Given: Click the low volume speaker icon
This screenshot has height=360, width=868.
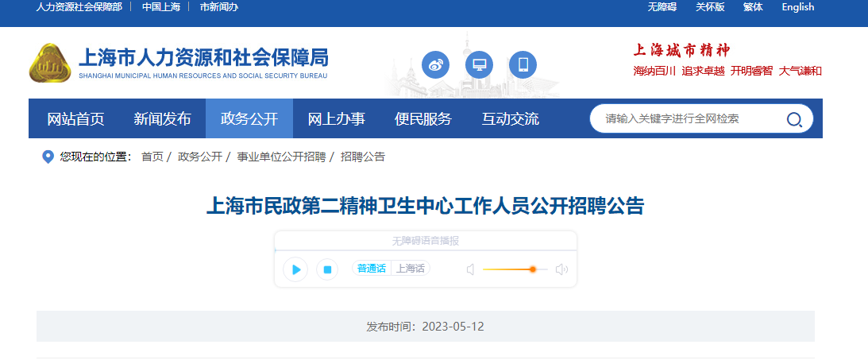Looking at the screenshot, I should (x=470, y=269).
